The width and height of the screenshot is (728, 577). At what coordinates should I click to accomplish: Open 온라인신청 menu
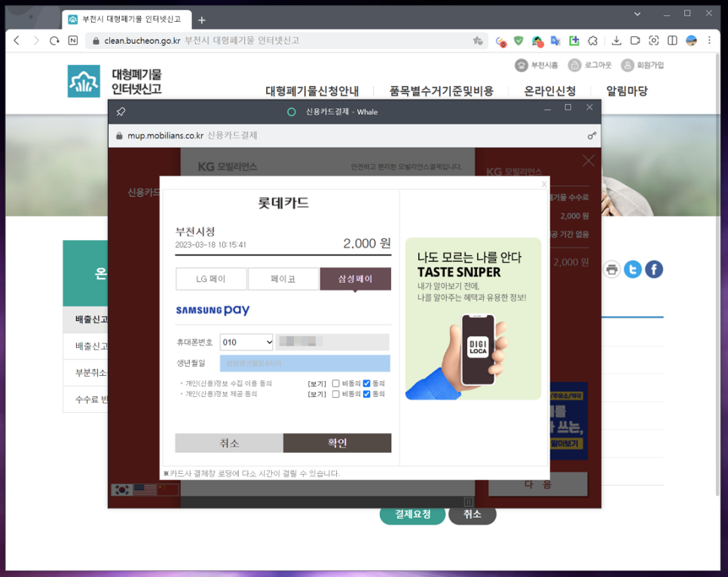click(549, 91)
